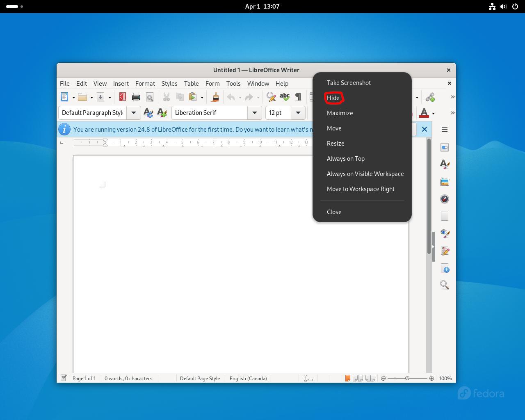Expand Paste dropdown arrow
This screenshot has height=420, width=525.
(x=202, y=97)
